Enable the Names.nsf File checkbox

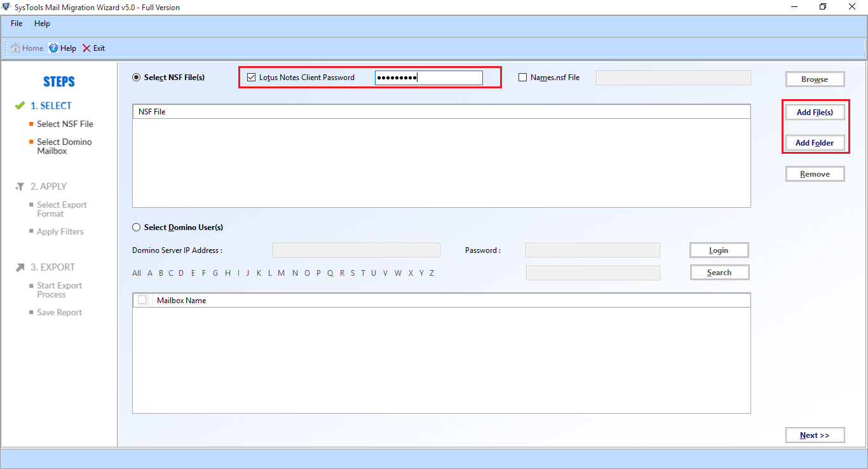click(523, 78)
